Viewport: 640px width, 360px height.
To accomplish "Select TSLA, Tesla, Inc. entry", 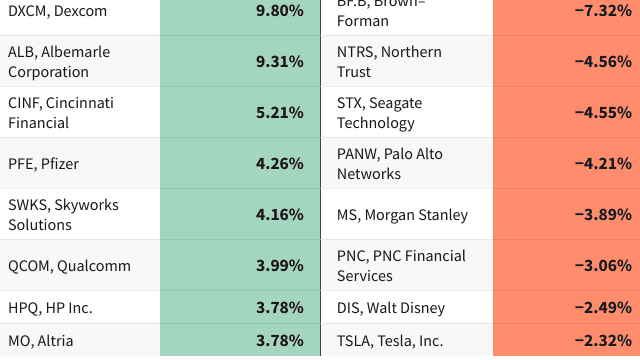I will (x=390, y=340).
